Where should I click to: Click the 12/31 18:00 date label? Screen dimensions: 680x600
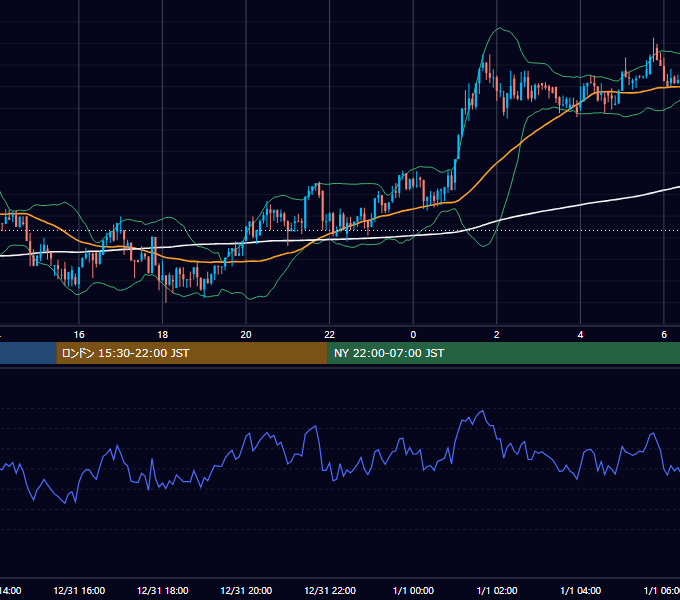(163, 590)
